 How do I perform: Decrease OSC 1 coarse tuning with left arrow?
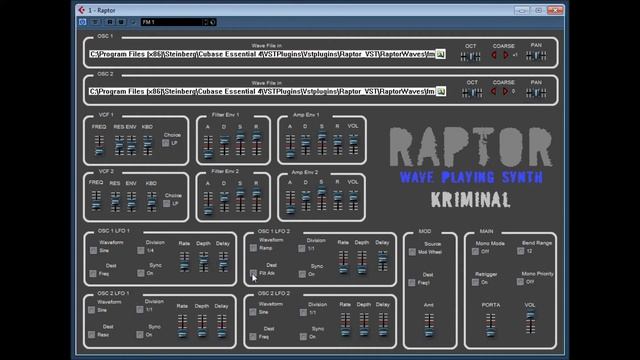(494, 55)
